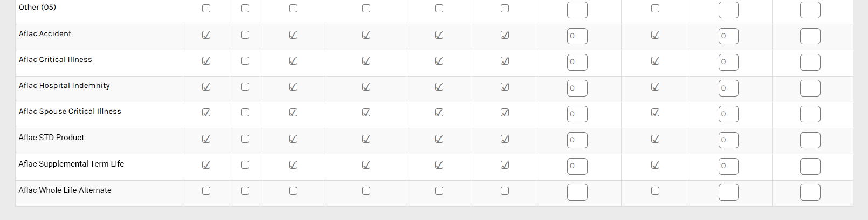The width and height of the screenshot is (868, 220).
Task: Uncheck last checkbox in Aflac Supplemental Term Life row
Action: pos(655,165)
